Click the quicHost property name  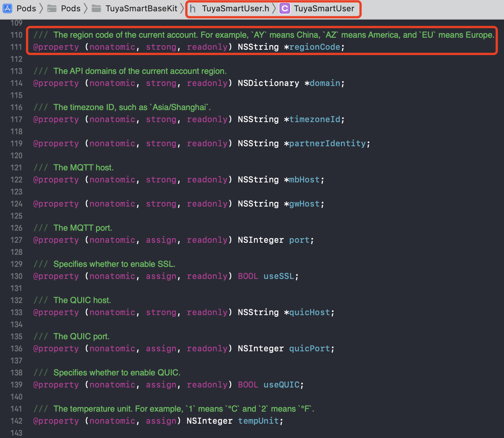tap(310, 312)
